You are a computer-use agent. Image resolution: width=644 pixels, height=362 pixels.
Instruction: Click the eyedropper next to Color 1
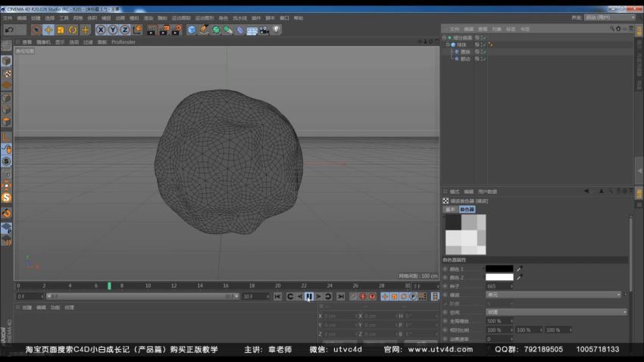(520, 269)
